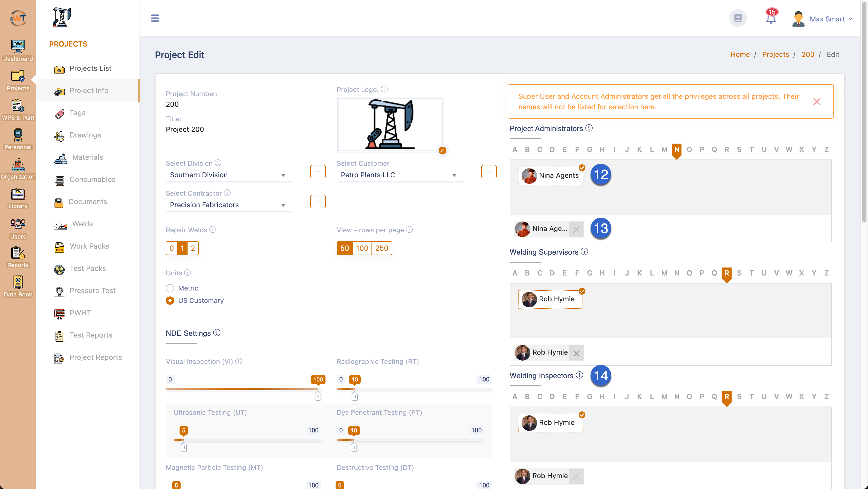Dismiss the Super User notice banner
This screenshot has height=489, width=868.
[816, 101]
